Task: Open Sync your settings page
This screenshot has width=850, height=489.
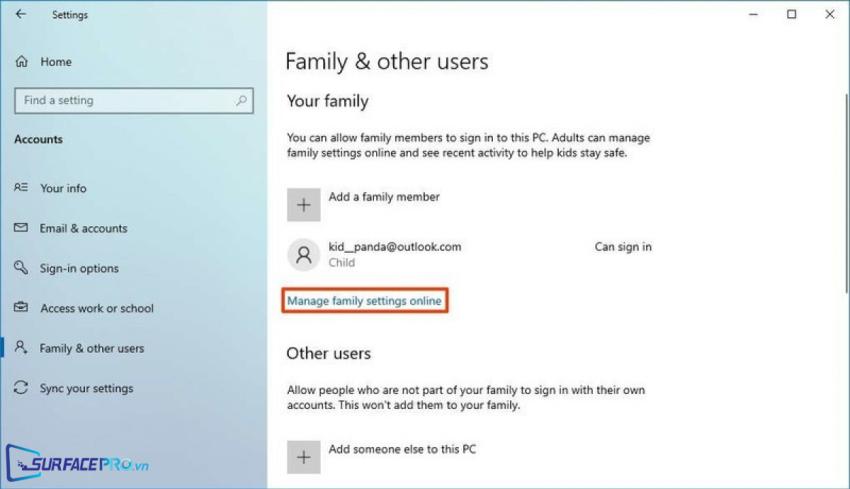Action: click(x=86, y=388)
